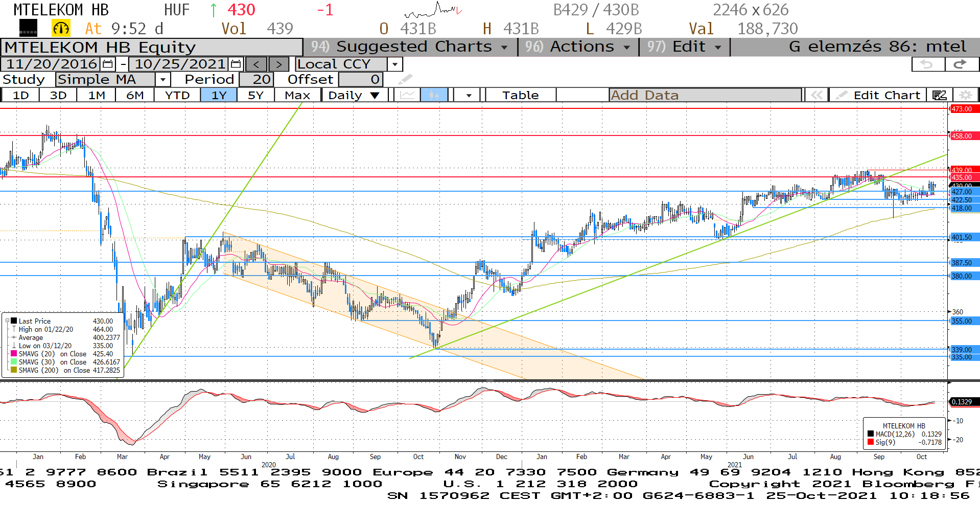Open the start date calendar picker
Screen dimensions: 980x524
tap(108, 64)
